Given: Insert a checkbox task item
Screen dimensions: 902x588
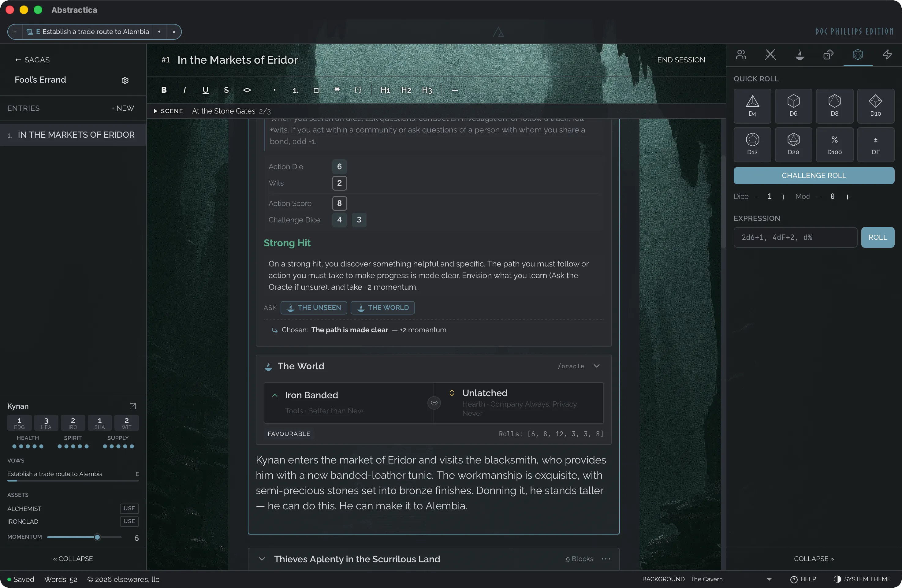Looking at the screenshot, I should point(316,90).
